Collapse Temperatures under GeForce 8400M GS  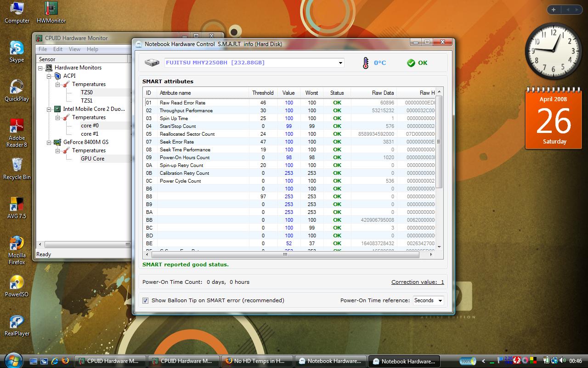[x=57, y=150]
